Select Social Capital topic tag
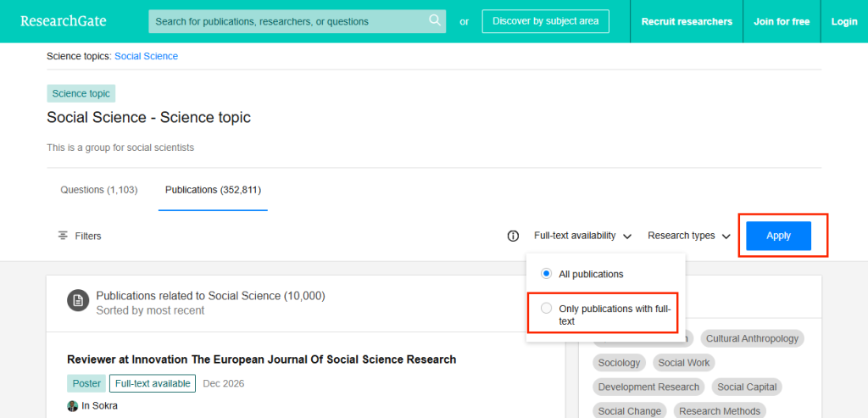 (747, 387)
